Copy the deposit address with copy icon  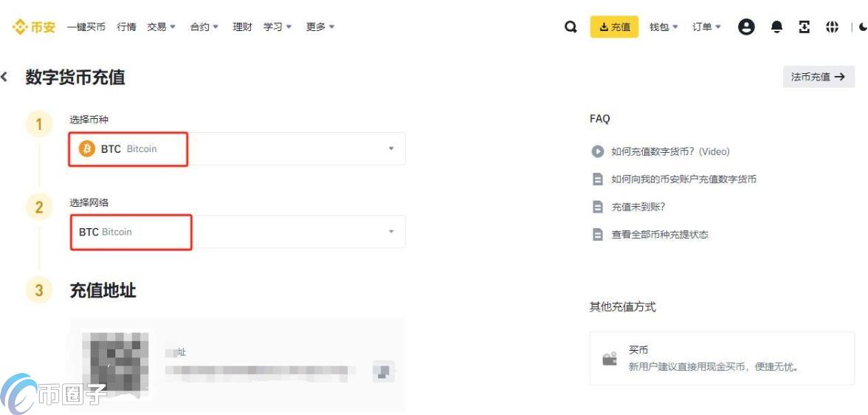point(382,371)
